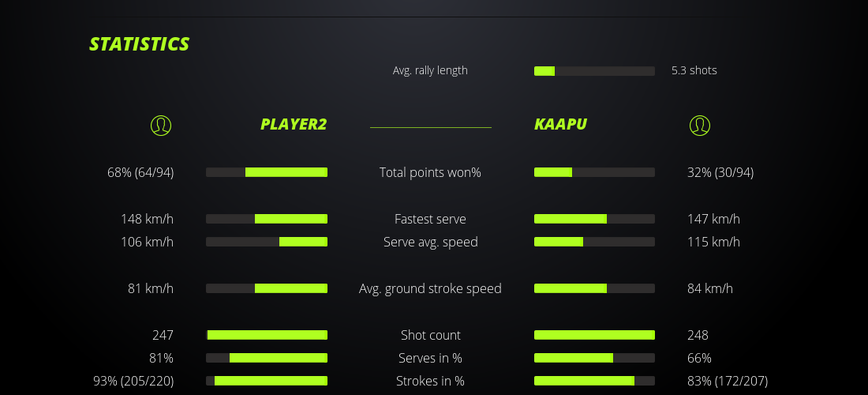Click PLAYER2's 68% (64/94) points value
The width and height of the screenshot is (868, 395).
pyautogui.click(x=140, y=172)
